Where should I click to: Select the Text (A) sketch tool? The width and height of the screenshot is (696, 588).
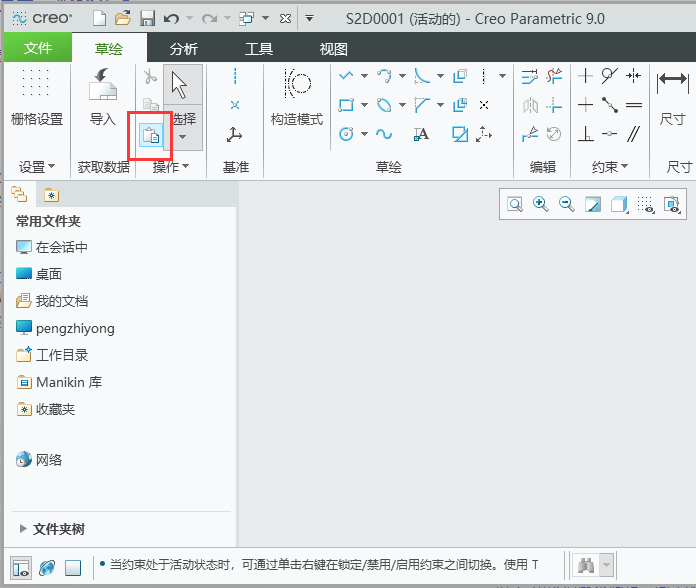[421, 134]
